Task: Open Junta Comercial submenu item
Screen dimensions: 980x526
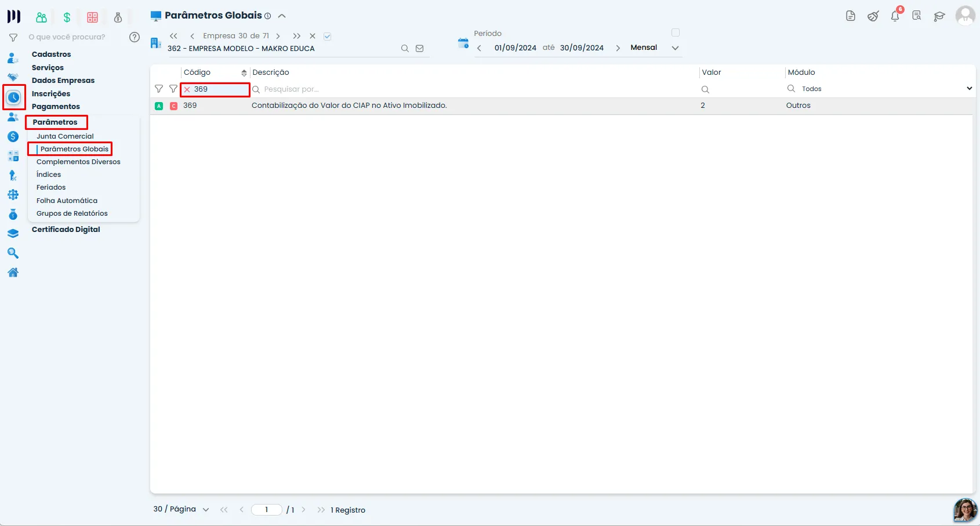Action: (65, 136)
